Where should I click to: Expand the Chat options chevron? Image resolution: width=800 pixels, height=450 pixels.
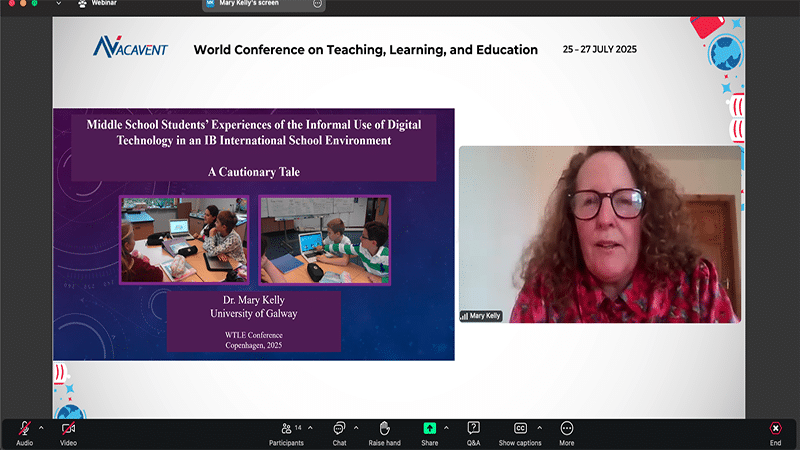[x=355, y=427]
